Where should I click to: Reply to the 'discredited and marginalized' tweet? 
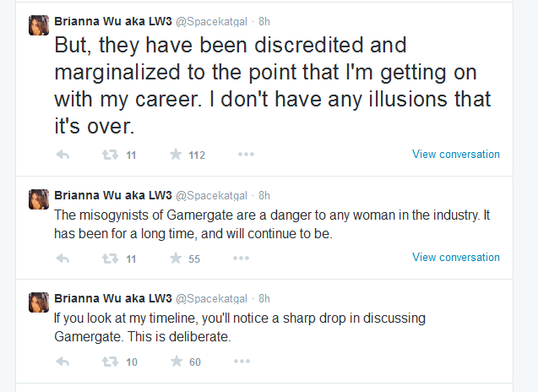(x=62, y=155)
